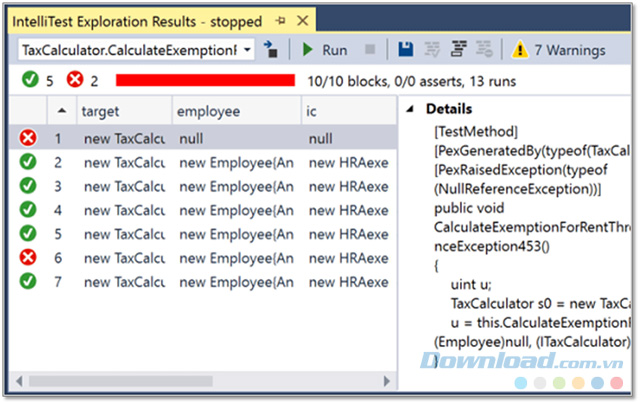Click the red failed icon in row 1
This screenshot has height=404, width=640.
(28, 139)
